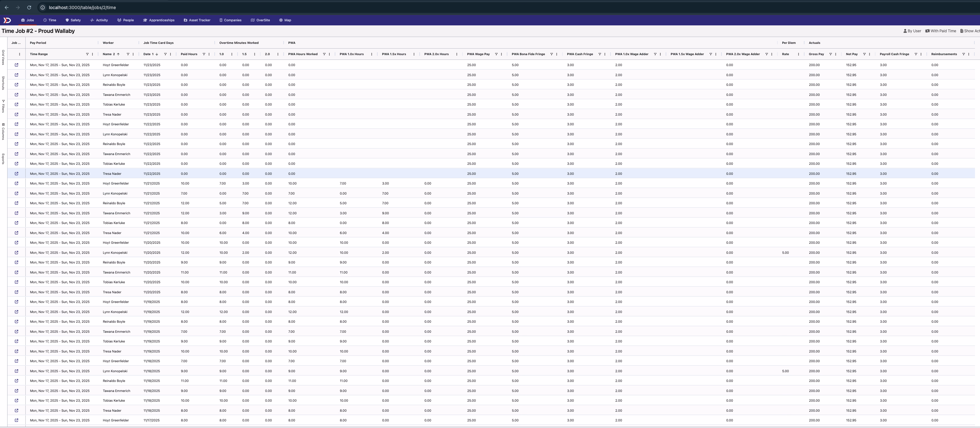Open job link for Tobias Kerluke 11/18/2025
The image size is (980, 428).
(16, 401)
